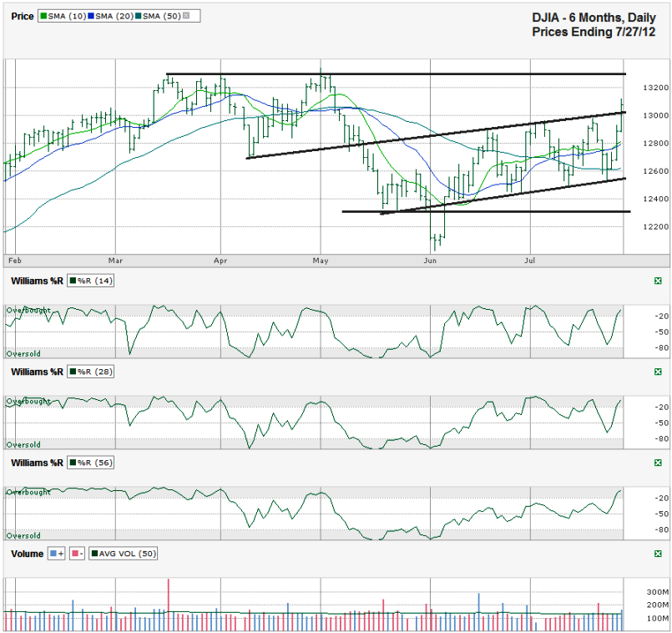The height and width of the screenshot is (633, 672).
Task: Click the Feb label on time axis
Action: click(14, 261)
